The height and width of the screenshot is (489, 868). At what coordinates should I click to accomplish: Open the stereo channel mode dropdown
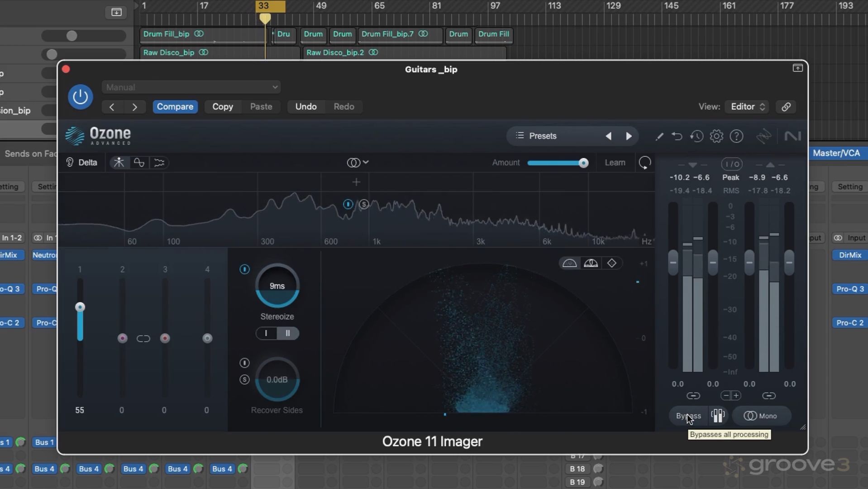click(x=358, y=163)
